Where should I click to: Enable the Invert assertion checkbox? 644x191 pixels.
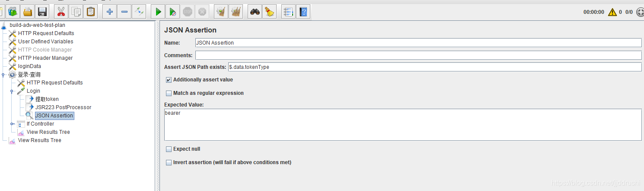pos(169,162)
